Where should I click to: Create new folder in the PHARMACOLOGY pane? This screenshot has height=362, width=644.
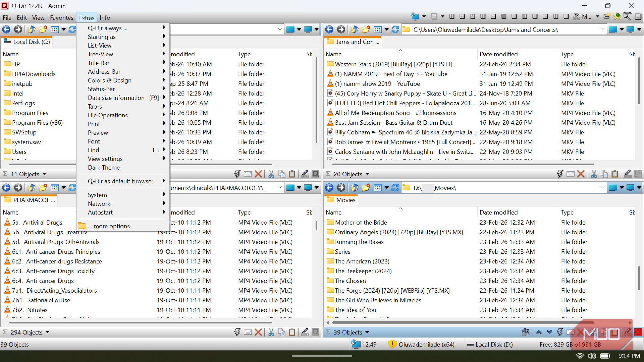coord(43,188)
